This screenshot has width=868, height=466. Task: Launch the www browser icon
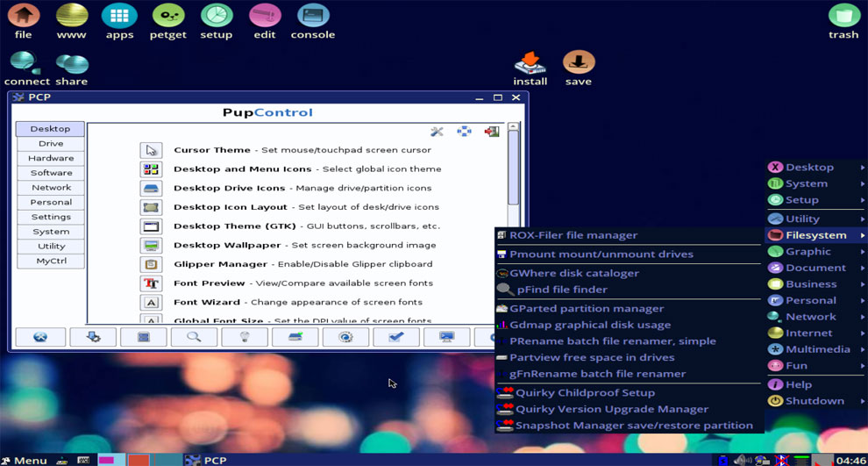71,20
